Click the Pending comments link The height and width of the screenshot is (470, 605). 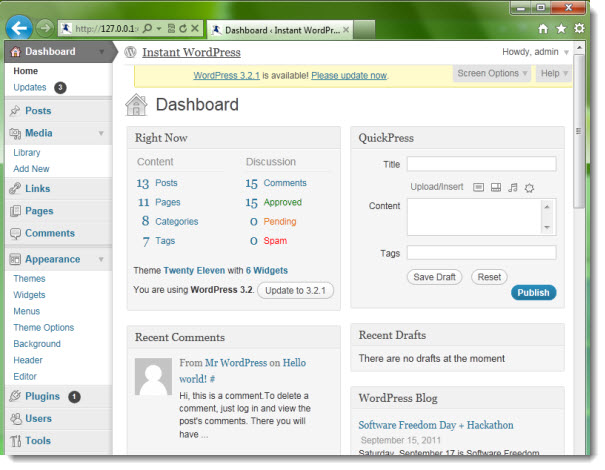point(280,221)
